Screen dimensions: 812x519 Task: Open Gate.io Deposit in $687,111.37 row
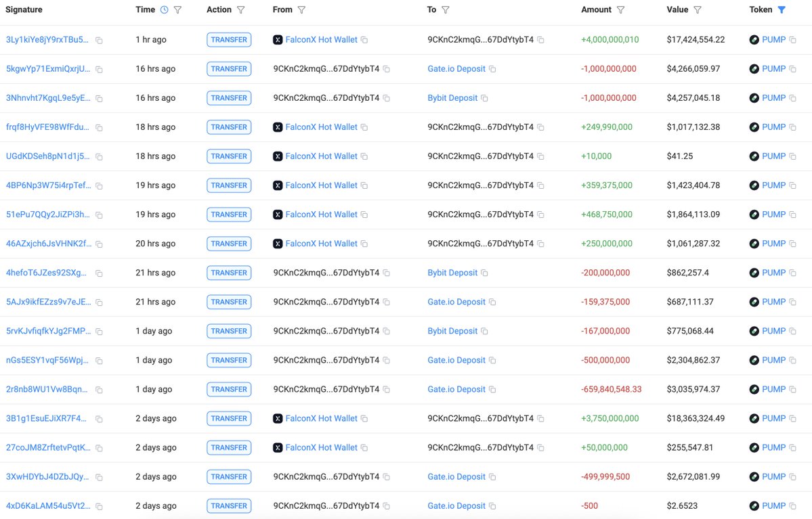[456, 302]
